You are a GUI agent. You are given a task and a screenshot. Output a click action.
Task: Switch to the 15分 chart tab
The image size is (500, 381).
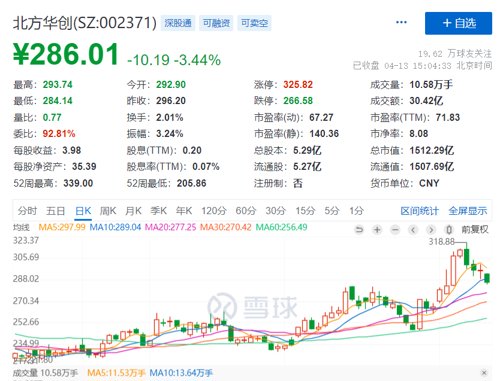305,211
